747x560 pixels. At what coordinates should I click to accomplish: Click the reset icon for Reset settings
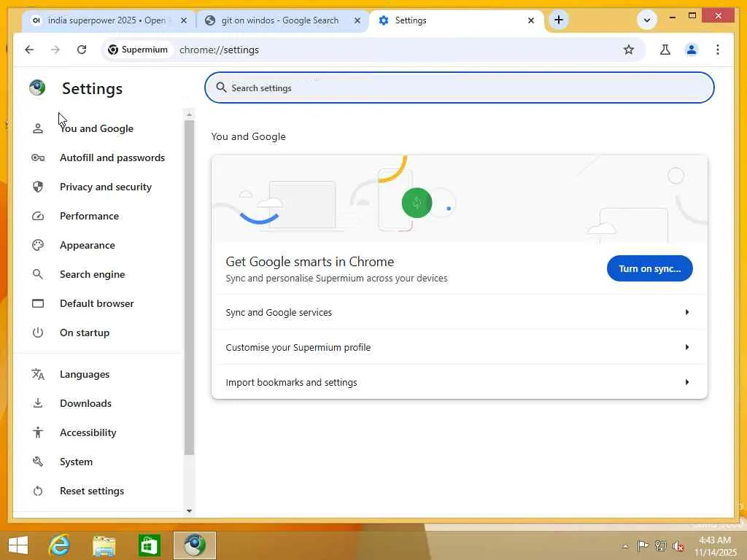38,491
